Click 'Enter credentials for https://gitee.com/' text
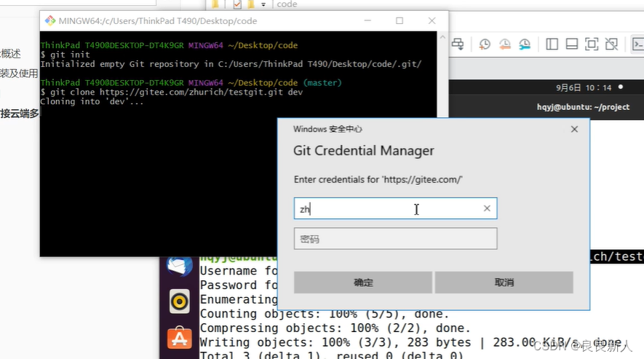644x359 pixels. point(378,180)
